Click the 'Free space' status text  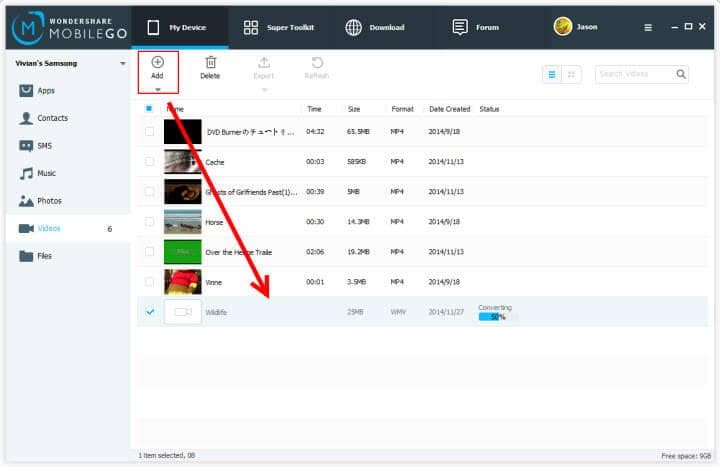pos(686,456)
